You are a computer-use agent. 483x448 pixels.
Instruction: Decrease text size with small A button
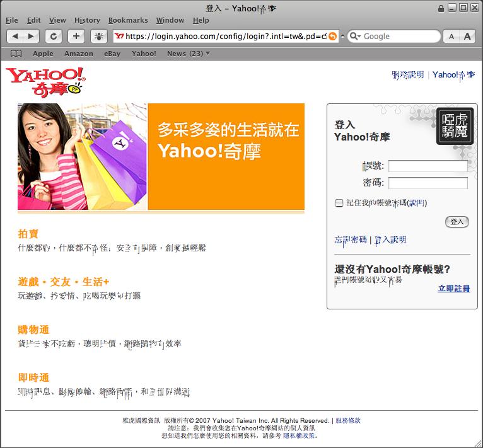tap(451, 37)
